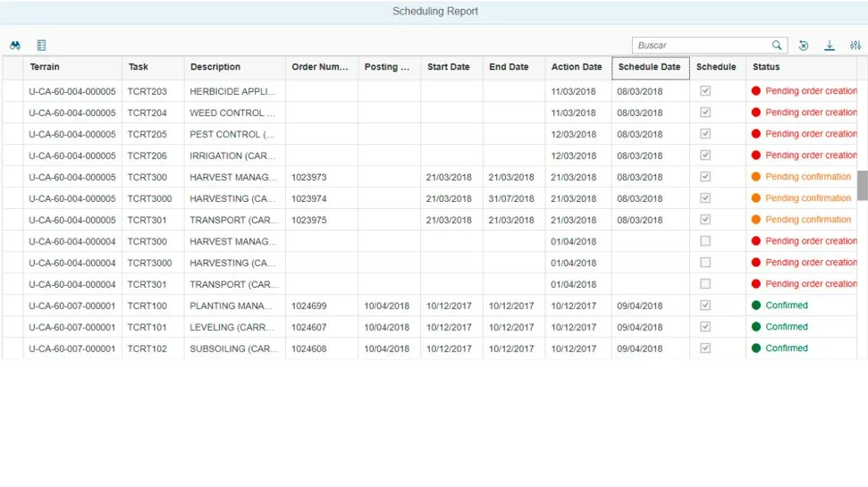The image size is (868, 487).
Task: Check Schedule box for terrain 000004 TCRT300
Action: pyautogui.click(x=705, y=241)
